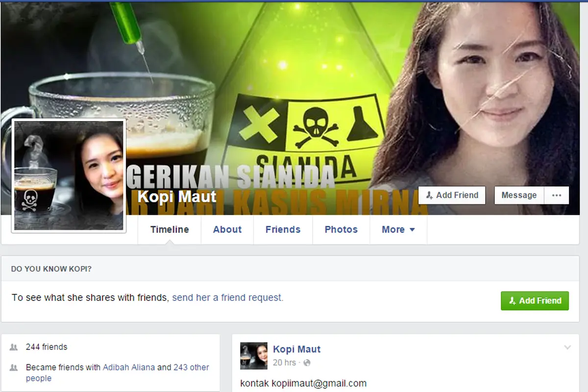Open the post author avatar thumbnail
Image resolution: width=588 pixels, height=392 pixels.
pyautogui.click(x=254, y=356)
